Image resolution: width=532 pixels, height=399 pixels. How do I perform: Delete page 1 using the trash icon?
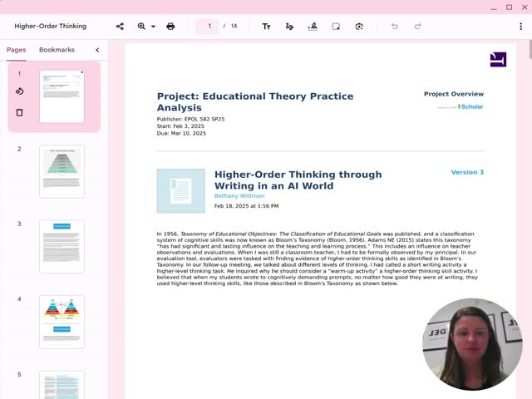pos(20,112)
